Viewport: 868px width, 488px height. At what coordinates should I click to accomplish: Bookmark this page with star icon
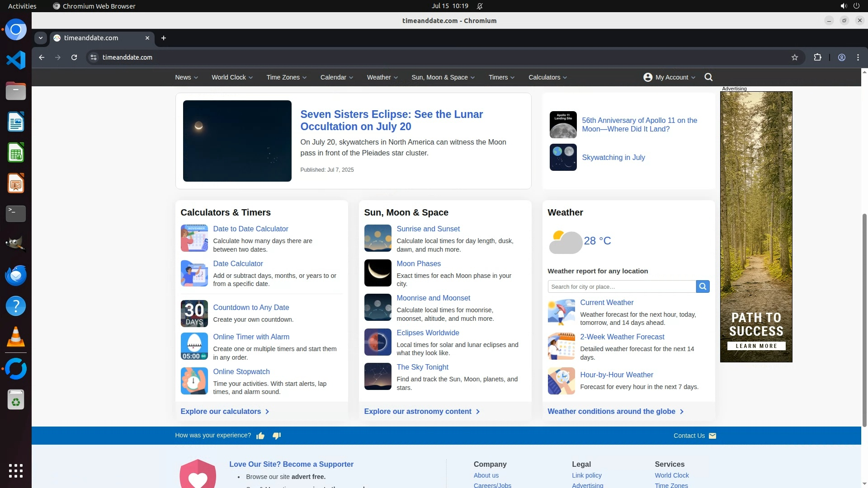click(795, 57)
